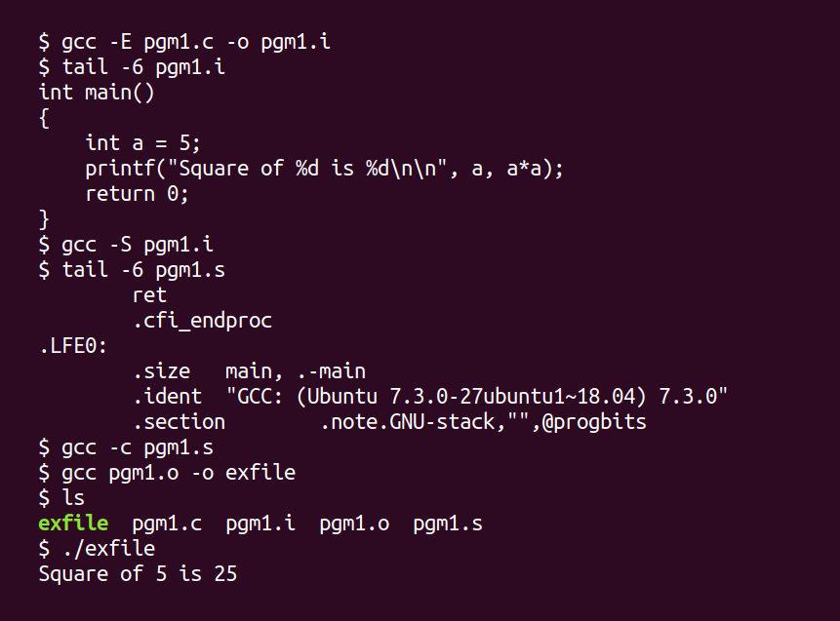The height and width of the screenshot is (621, 840).
Task: Click the "tail -6 pgm1.i" command
Action: [143, 67]
